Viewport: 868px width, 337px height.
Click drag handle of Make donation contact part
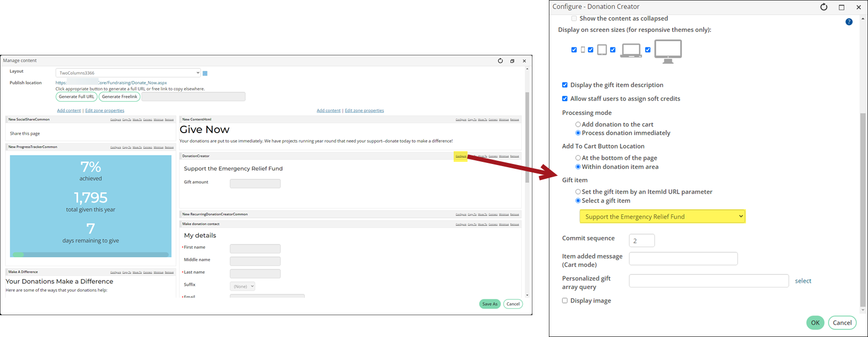click(x=181, y=224)
